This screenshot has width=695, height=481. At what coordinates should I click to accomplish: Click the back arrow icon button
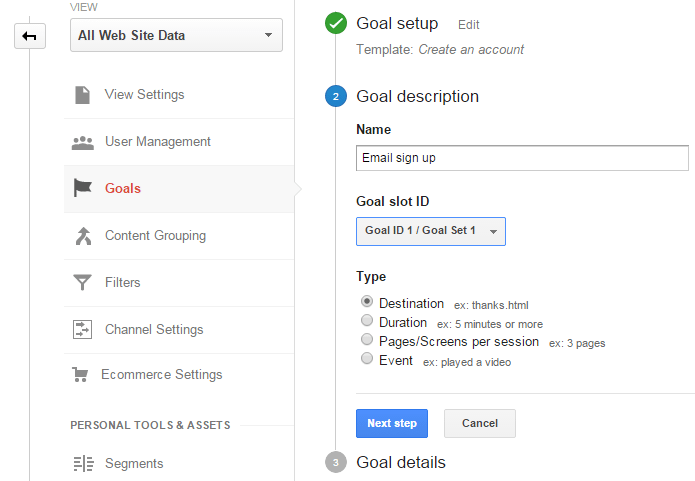[30, 36]
